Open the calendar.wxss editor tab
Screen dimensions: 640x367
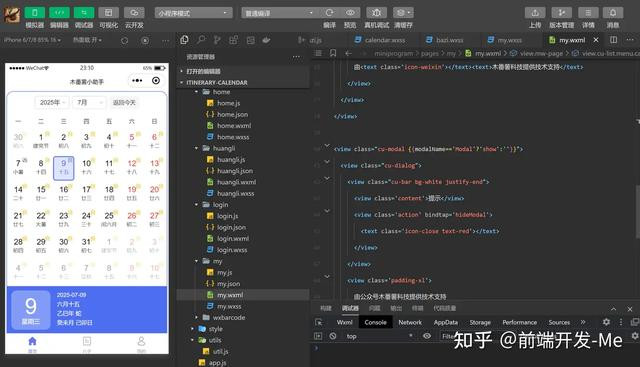tap(380, 40)
